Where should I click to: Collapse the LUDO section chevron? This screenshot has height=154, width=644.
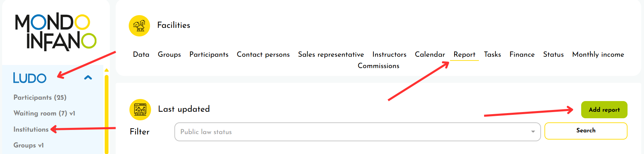point(88,78)
